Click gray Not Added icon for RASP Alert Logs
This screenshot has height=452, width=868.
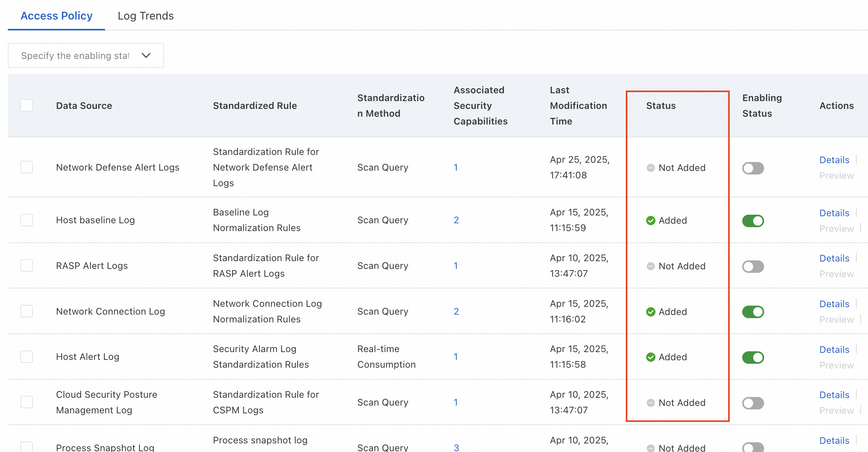[650, 266]
